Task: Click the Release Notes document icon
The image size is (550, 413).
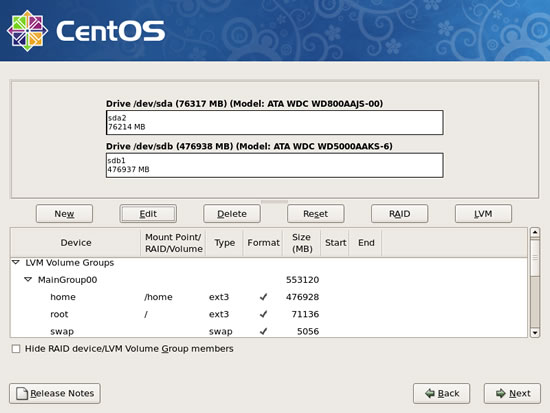Action: coord(22,393)
